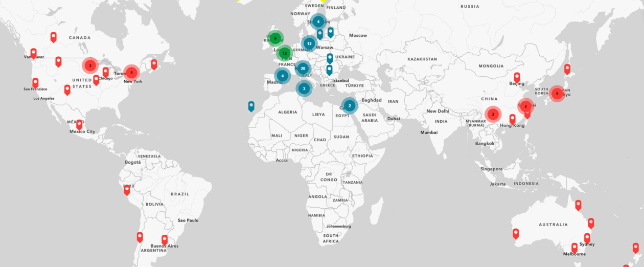644x267 pixels.
Task: Click the red pin in Peru
Action: (127, 190)
